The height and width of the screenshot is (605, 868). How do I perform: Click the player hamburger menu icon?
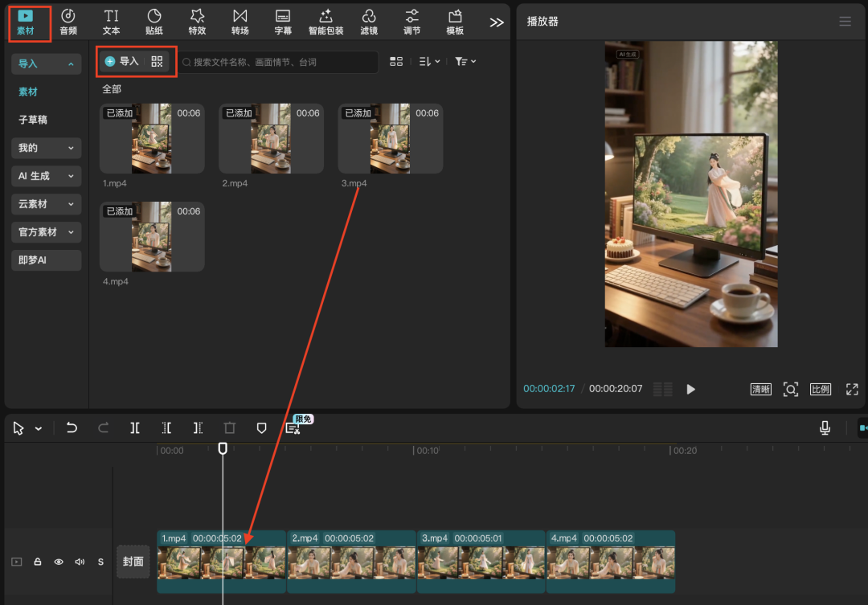pyautogui.click(x=845, y=22)
